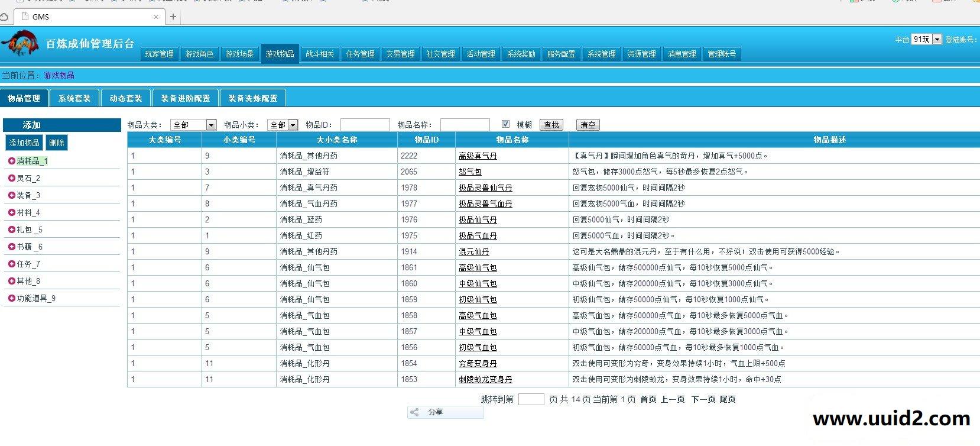This screenshot has width=980, height=446.
Task: Click the 百炼成仙 game logo
Action: 21,44
